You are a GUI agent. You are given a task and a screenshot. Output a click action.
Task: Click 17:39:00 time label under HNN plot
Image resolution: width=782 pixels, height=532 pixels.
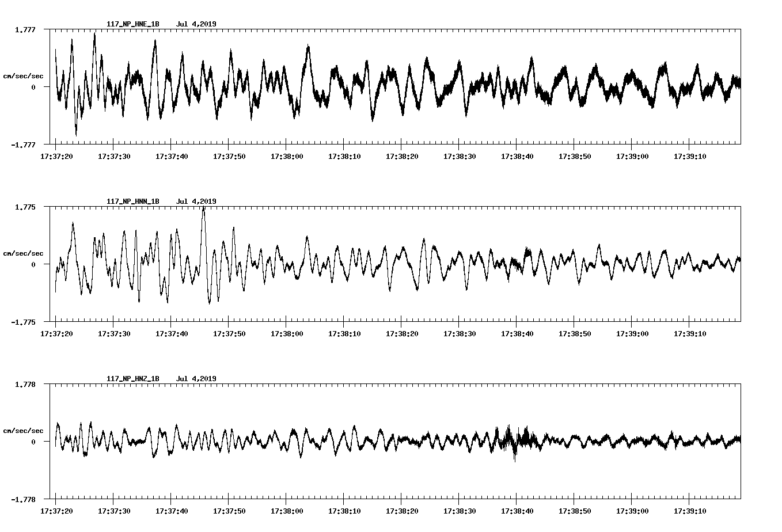(x=632, y=333)
